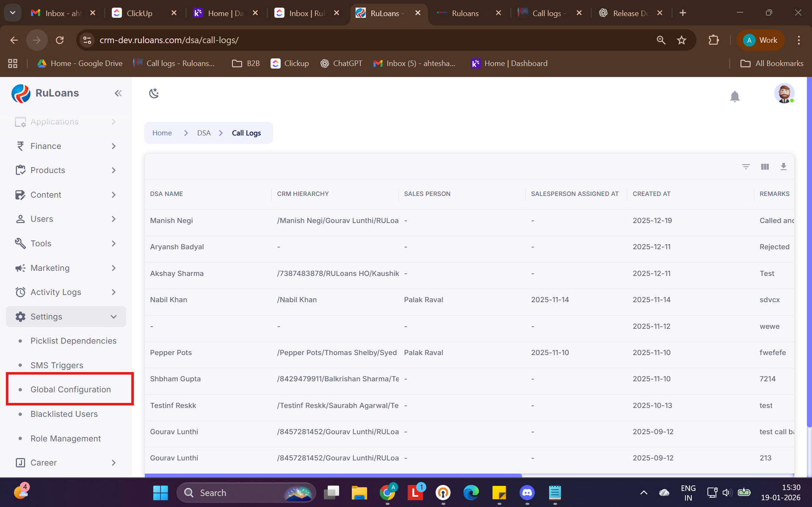
Task: Download call logs with the export icon
Action: [783, 167]
